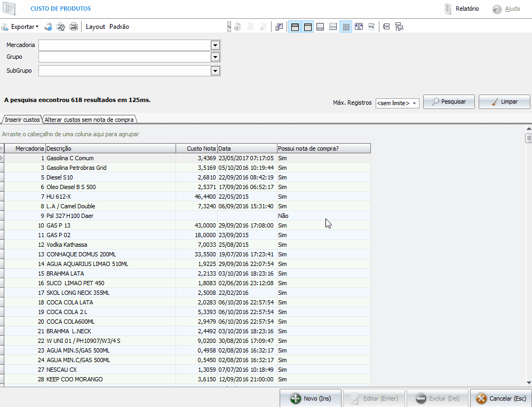Toggle the header band view icon

[308, 27]
